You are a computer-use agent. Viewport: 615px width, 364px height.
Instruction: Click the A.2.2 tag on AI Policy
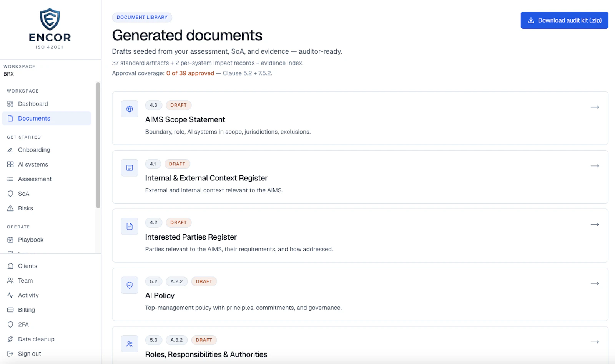click(x=176, y=281)
